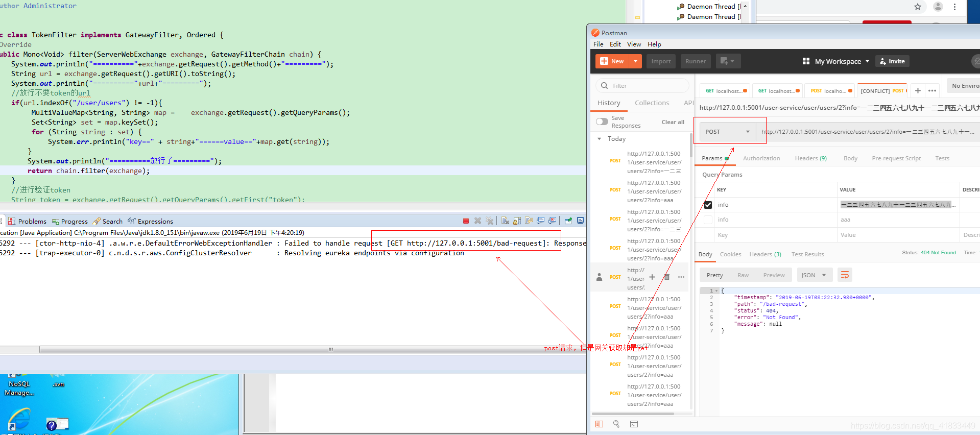The height and width of the screenshot is (435, 980).
Task: Open the Headers (9) request tab
Action: [810, 158]
